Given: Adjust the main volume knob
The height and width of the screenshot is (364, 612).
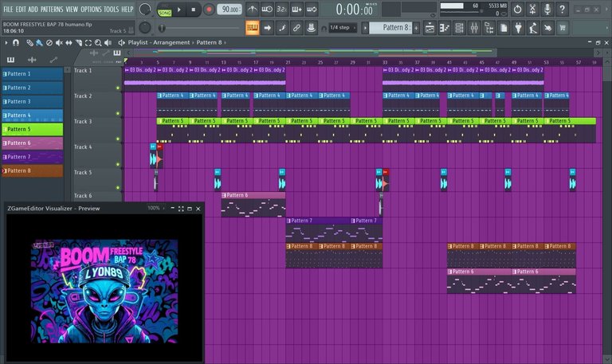Looking at the screenshot, I should click(145, 10).
